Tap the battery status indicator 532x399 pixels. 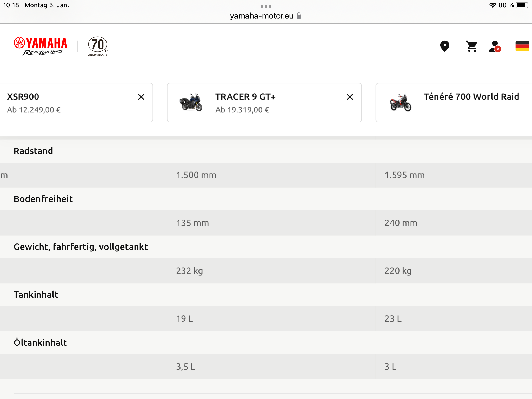click(x=522, y=5)
